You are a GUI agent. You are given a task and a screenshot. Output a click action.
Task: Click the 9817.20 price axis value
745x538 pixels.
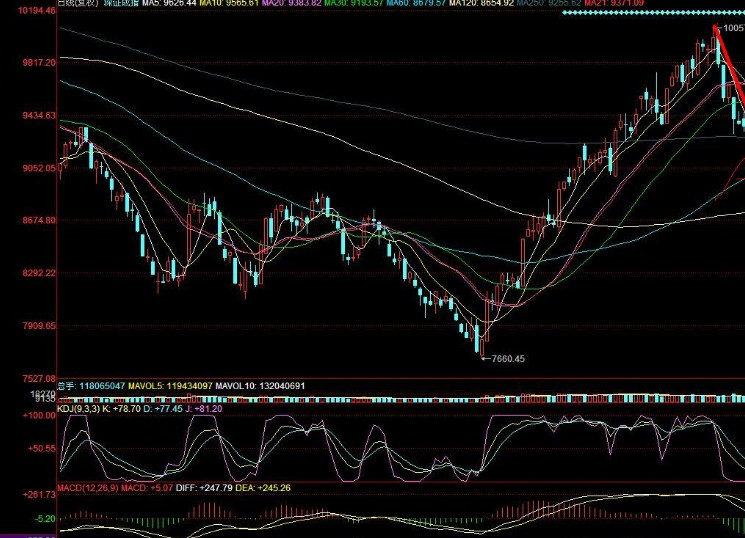tap(39, 63)
